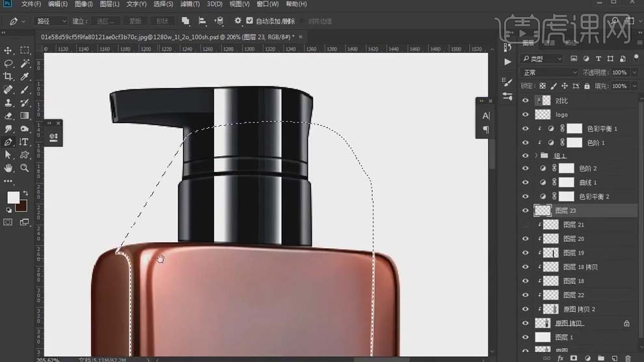Select the Eyedropper tool
The image size is (644, 362).
click(25, 77)
